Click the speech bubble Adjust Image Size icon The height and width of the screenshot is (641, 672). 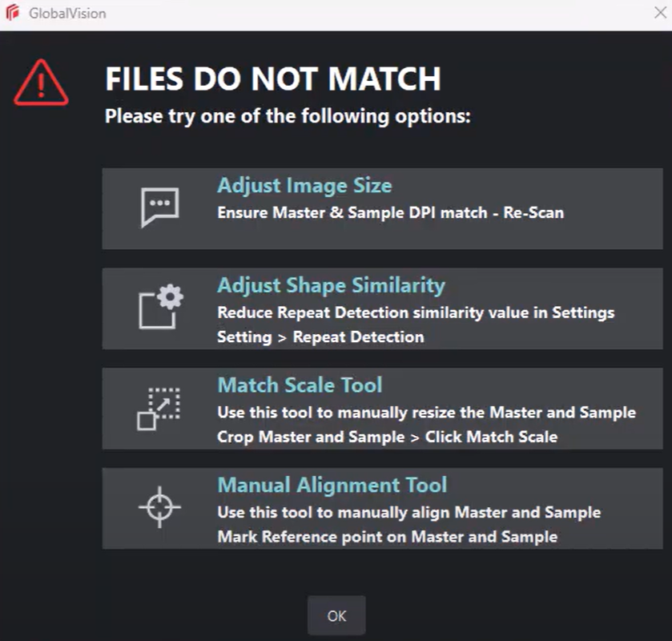160,208
